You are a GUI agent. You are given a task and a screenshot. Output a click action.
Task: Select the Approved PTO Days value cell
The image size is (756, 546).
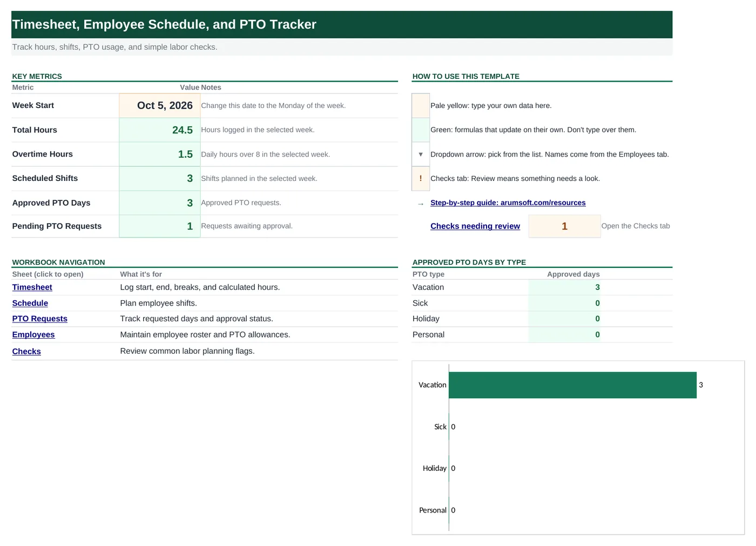[159, 203]
